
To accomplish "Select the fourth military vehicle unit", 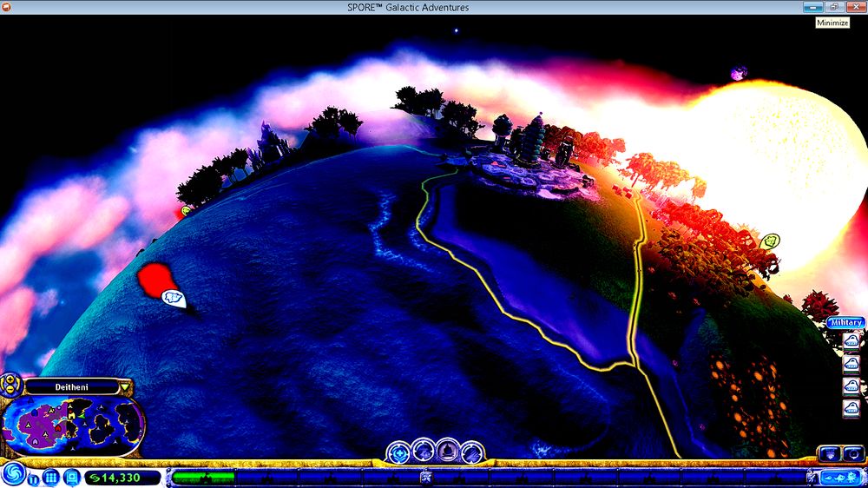I will coord(852,409).
